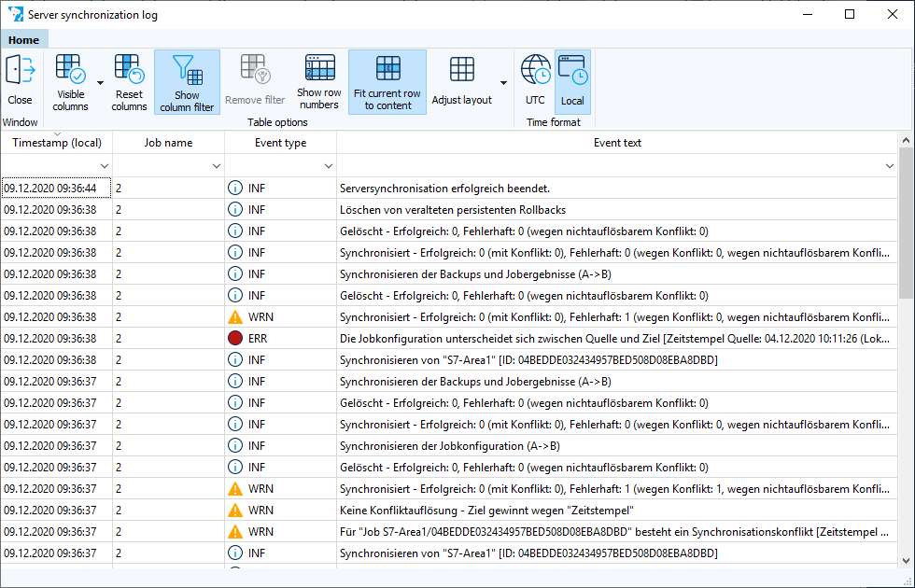
Task: Expand Adjust layout dropdown arrow
Action: (x=503, y=83)
